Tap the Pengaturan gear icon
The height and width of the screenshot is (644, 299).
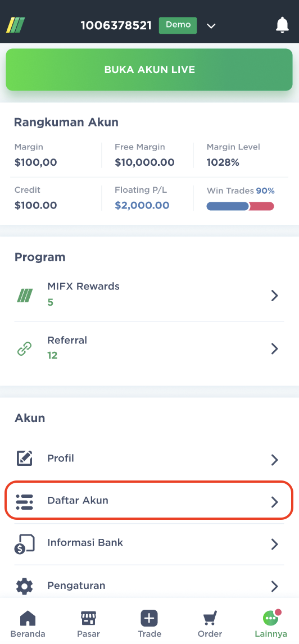[24, 586]
